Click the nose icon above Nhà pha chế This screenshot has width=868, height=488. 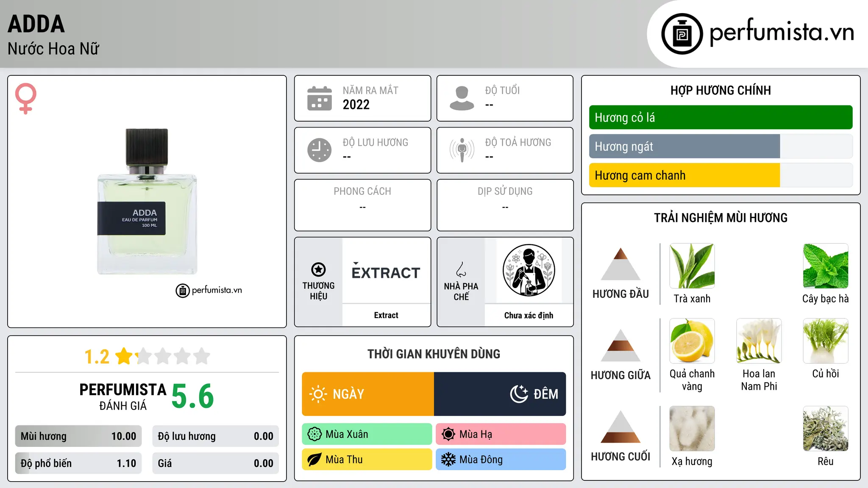(461, 269)
